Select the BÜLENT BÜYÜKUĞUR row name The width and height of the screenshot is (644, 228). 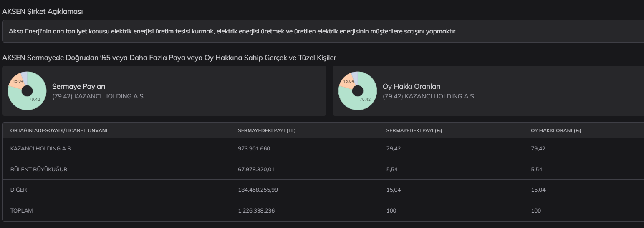pos(39,169)
